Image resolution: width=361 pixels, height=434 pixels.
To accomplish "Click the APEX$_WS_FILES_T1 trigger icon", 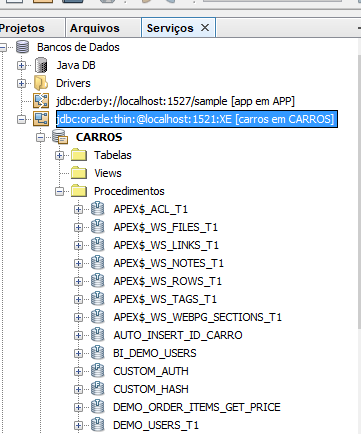I will (x=98, y=227).
